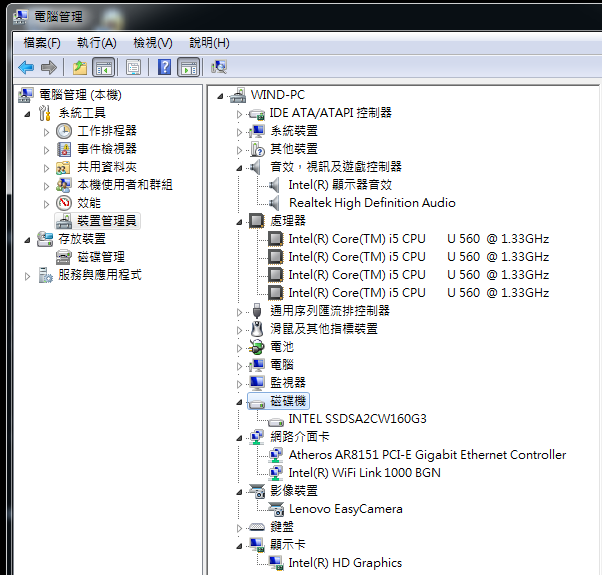The image size is (602, 575).
Task: Expand the 服務與應用程式 node
Action: pyautogui.click(x=27, y=276)
